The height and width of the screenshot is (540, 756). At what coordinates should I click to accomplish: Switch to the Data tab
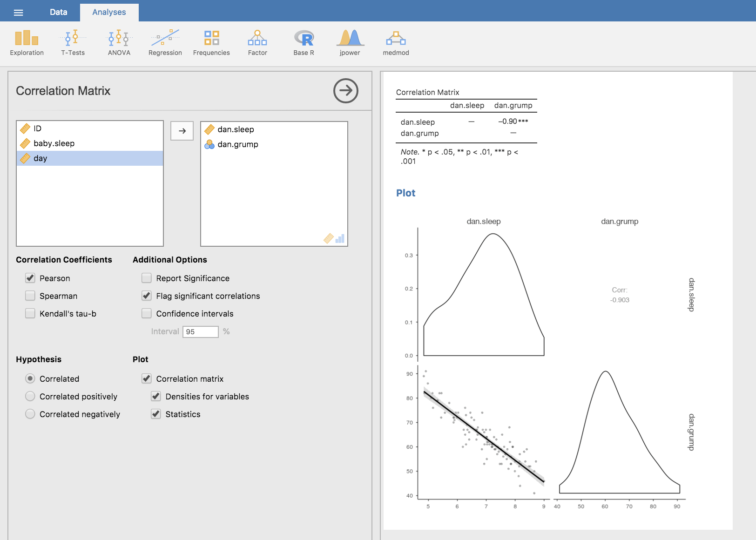click(x=59, y=12)
